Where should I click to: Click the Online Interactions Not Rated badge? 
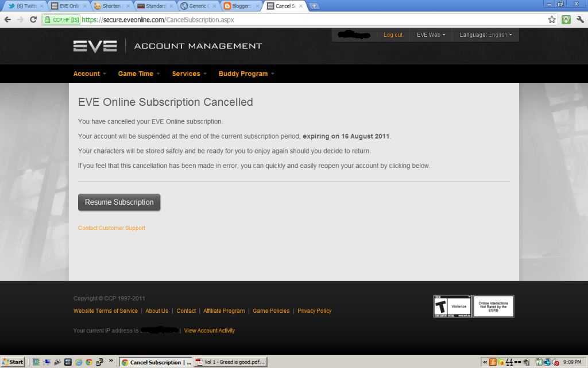493,306
